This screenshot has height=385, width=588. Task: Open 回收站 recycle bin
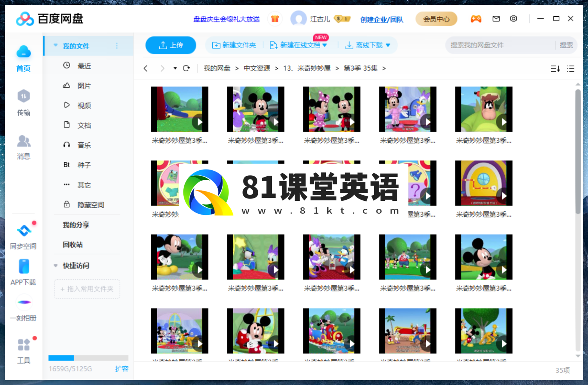coord(73,245)
